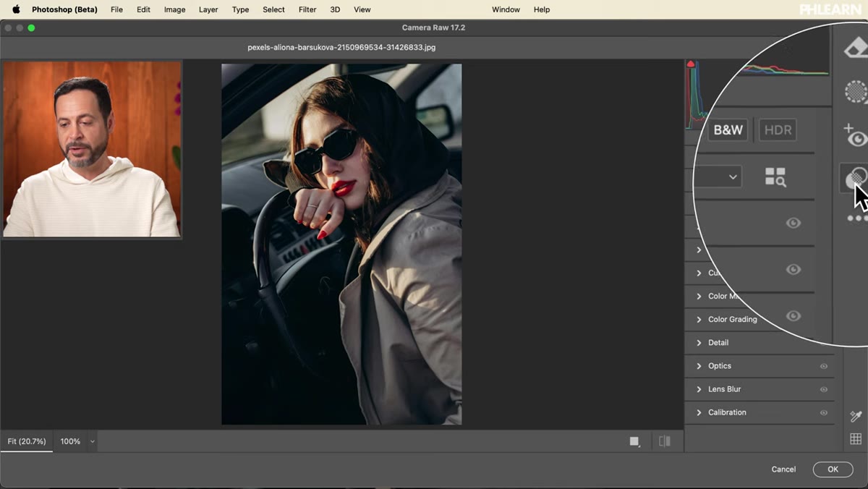
Task: Open the Filter menu
Action: click(x=307, y=9)
